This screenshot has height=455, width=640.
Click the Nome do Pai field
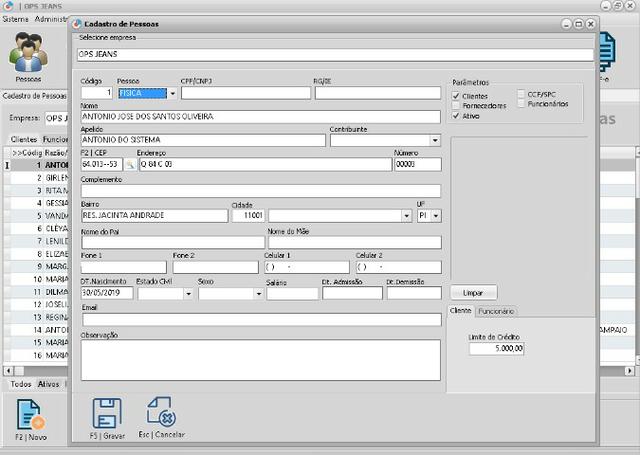click(x=173, y=242)
